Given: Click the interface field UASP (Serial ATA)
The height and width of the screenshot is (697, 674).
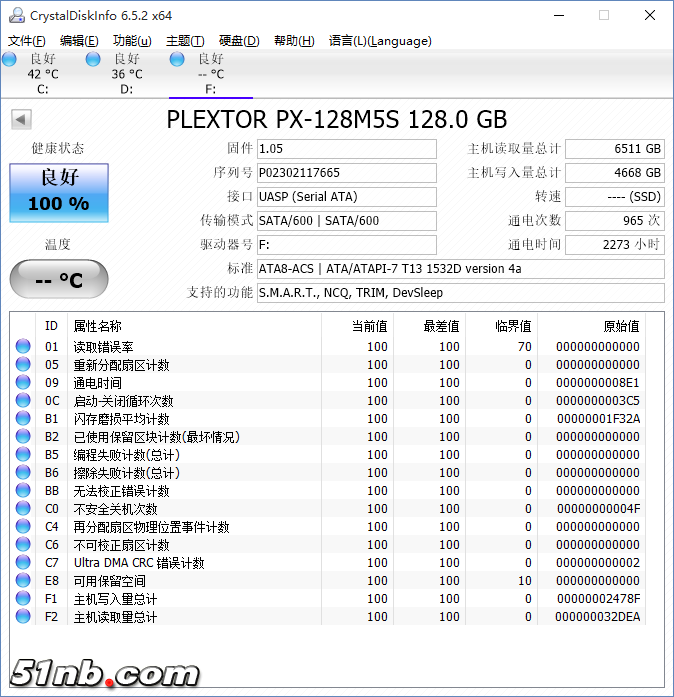Looking at the screenshot, I should coord(347,197).
